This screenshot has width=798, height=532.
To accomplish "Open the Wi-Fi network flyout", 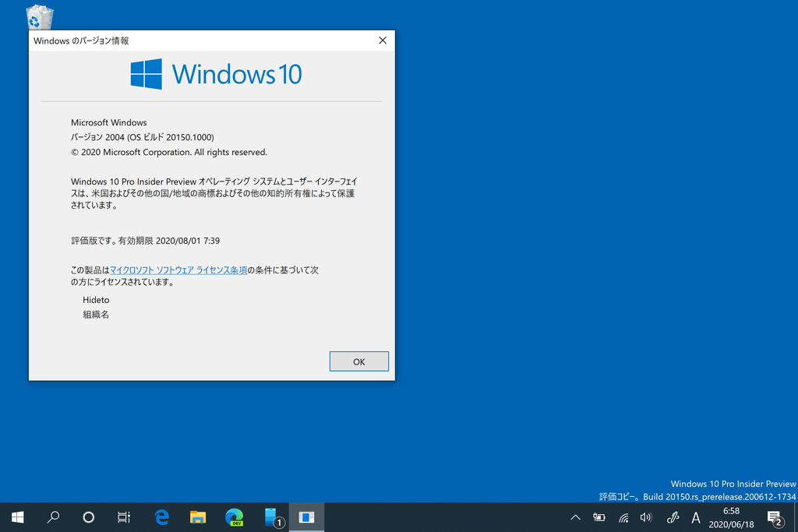I will (623, 517).
